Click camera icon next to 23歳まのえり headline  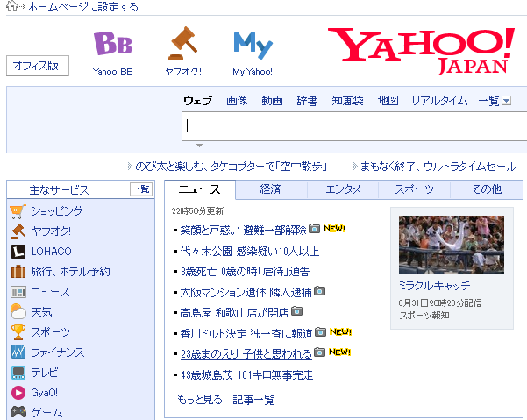point(320,352)
